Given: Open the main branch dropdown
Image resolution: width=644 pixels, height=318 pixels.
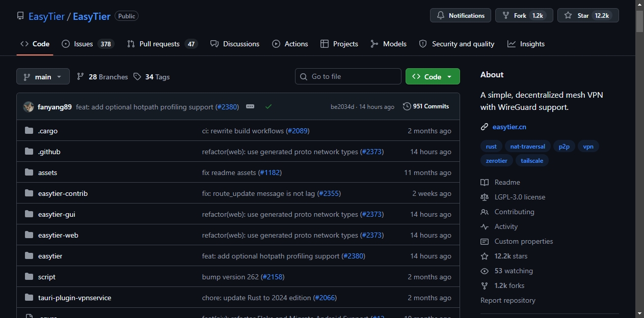Looking at the screenshot, I should (43, 76).
